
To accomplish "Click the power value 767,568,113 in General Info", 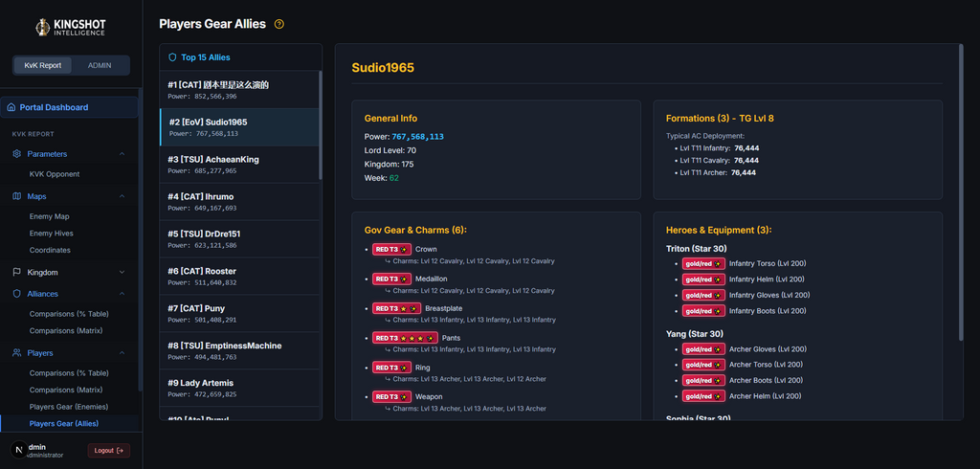I will pyautogui.click(x=417, y=136).
